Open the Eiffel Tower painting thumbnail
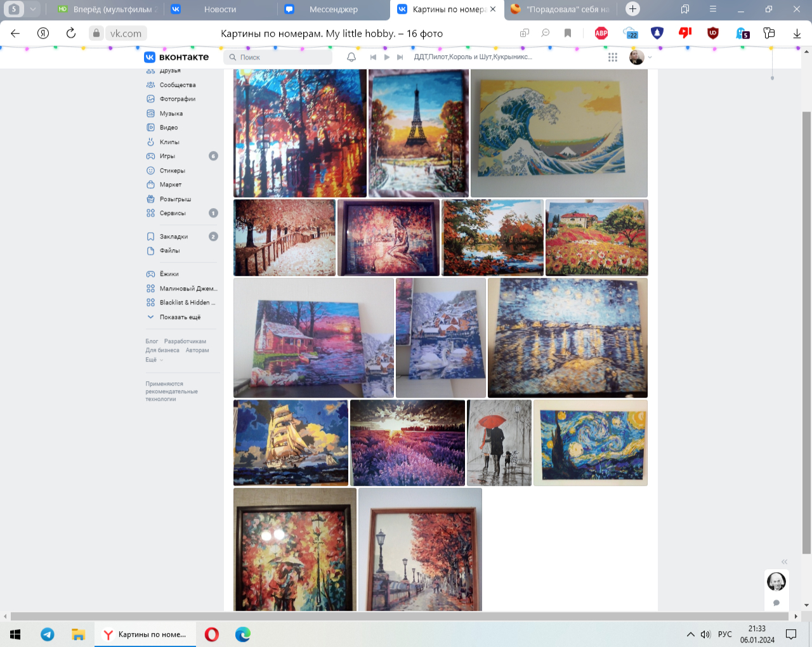 point(419,133)
